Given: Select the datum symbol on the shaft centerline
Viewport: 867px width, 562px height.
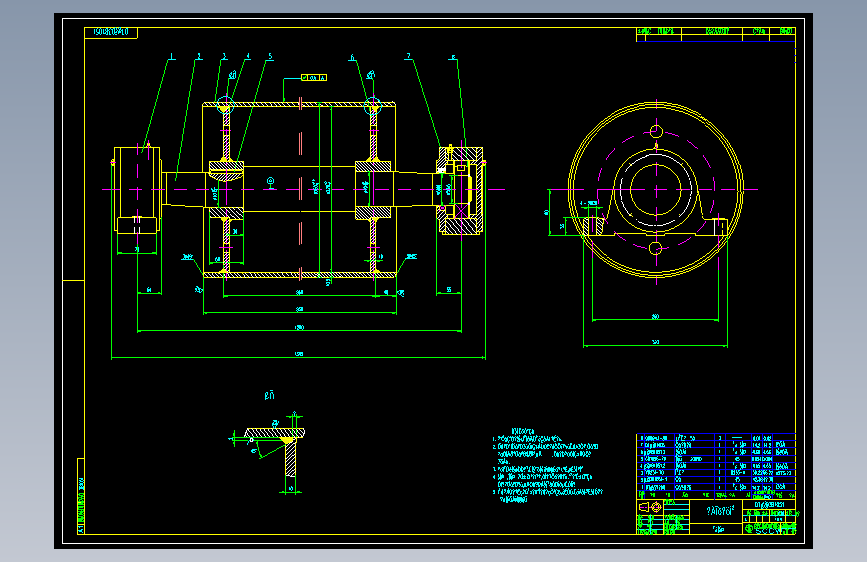Looking at the screenshot, I should click(x=270, y=182).
